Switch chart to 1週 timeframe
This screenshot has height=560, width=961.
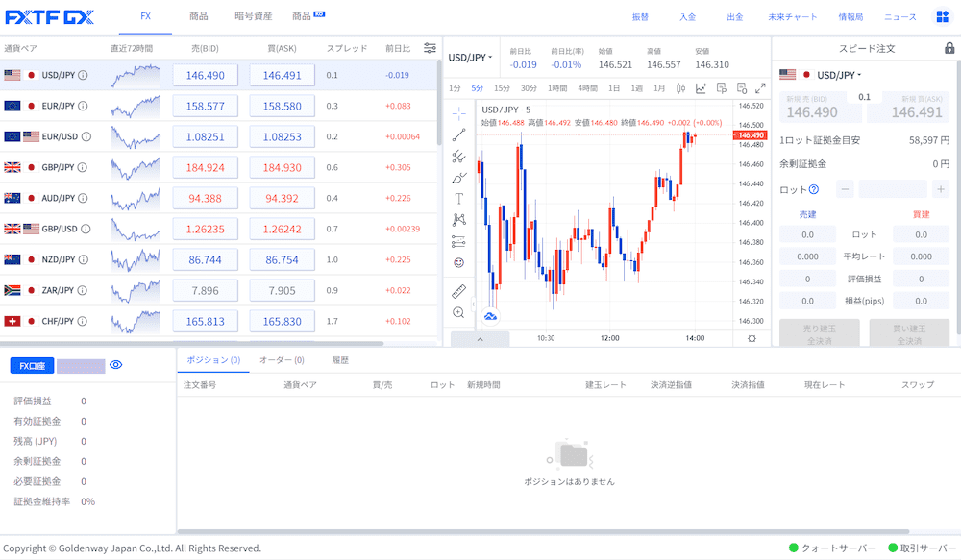click(x=637, y=88)
